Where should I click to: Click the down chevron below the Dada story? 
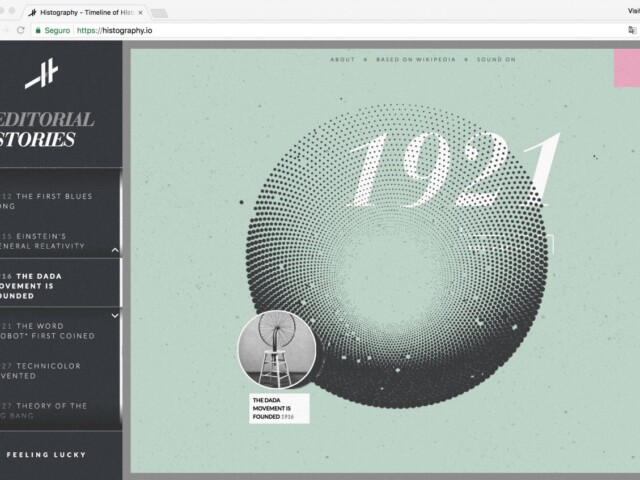[115, 315]
